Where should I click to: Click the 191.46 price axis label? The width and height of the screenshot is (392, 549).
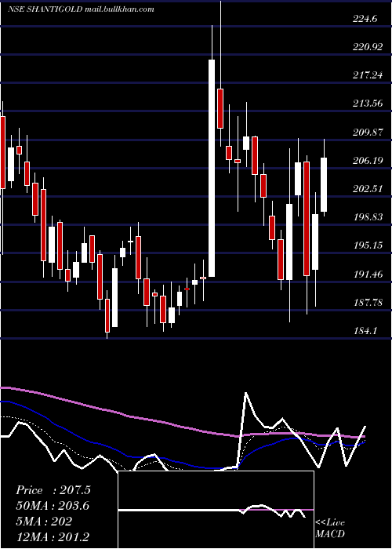[x=368, y=274]
